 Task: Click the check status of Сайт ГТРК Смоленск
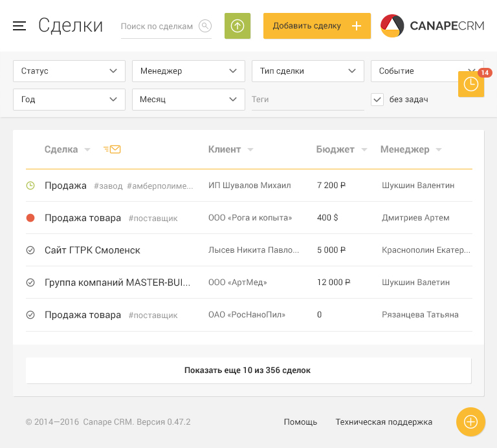coord(30,250)
